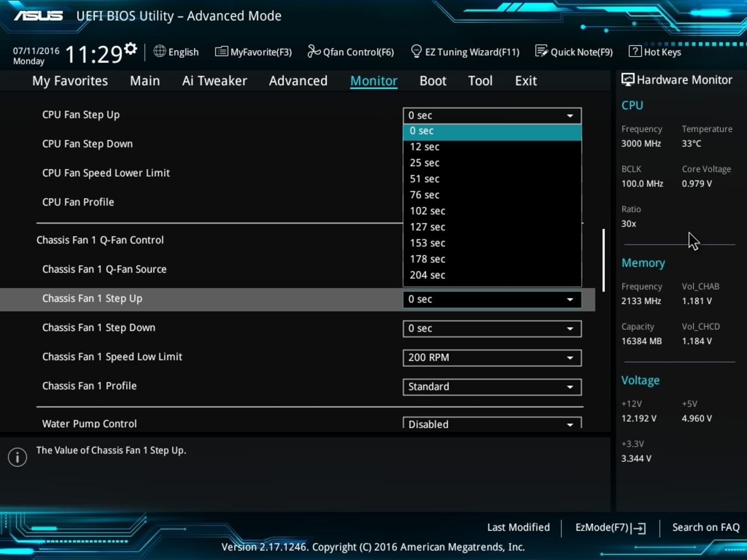Expand the Chassis Fan 1 Step Down dropdown
The width and height of the screenshot is (747, 560).
point(492,328)
